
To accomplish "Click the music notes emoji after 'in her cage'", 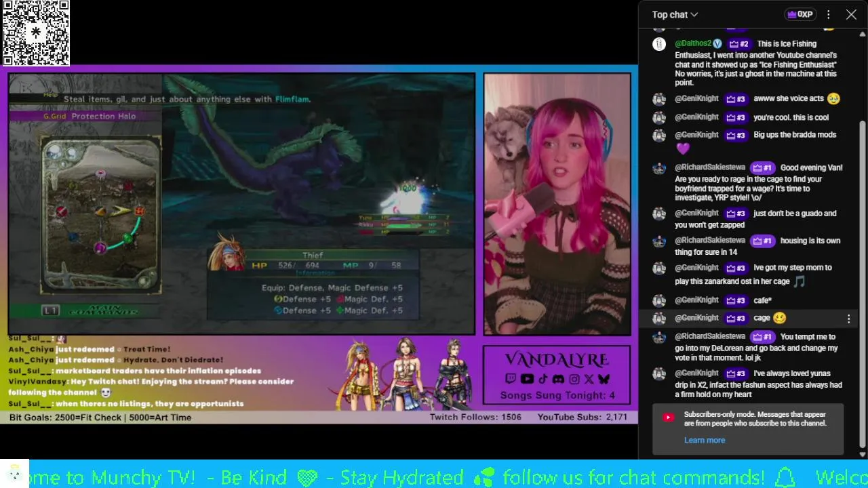I will coord(800,281).
